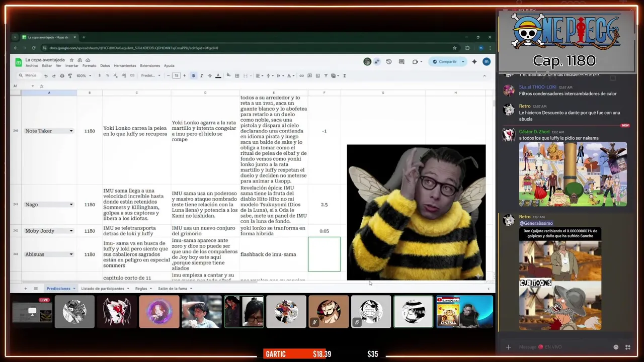Open dropdown for Moby Jordy cell
This screenshot has width=644, height=362.
(71, 231)
